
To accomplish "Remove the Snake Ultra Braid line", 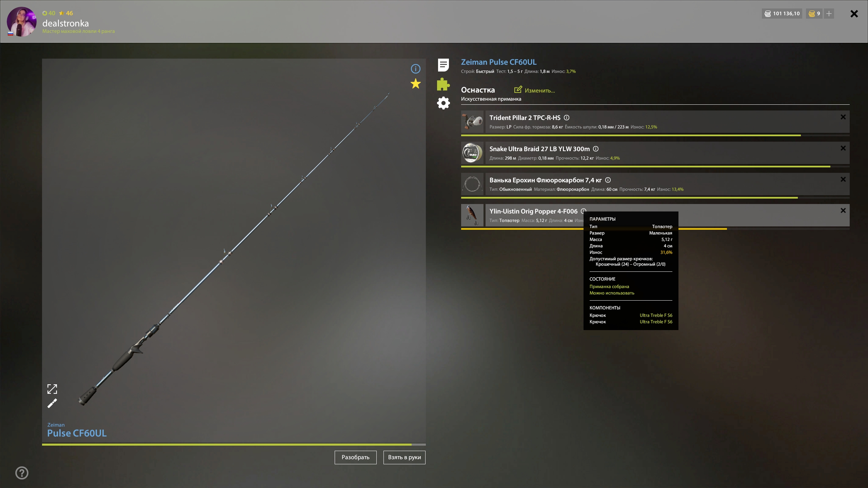I will tap(843, 148).
